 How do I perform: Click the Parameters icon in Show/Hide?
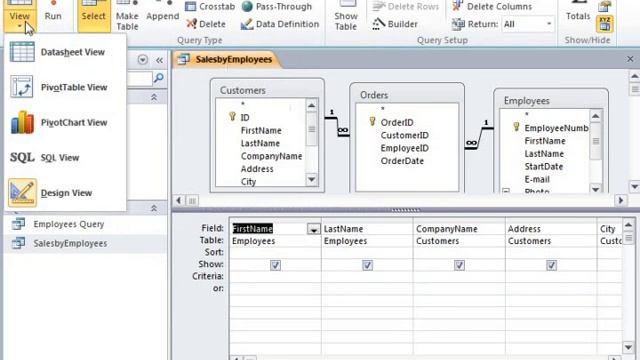[604, 6]
